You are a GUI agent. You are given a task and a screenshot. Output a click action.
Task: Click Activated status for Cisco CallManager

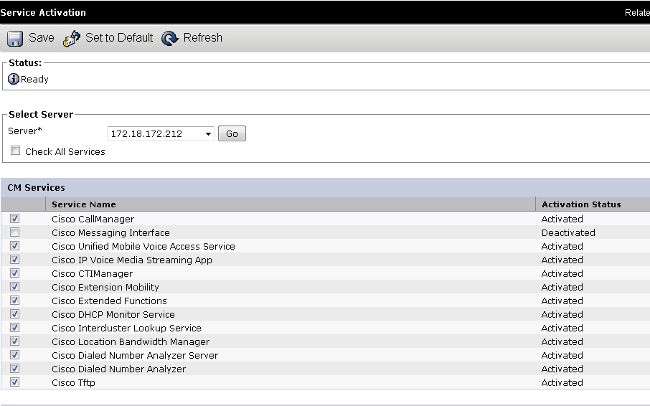[x=562, y=219]
